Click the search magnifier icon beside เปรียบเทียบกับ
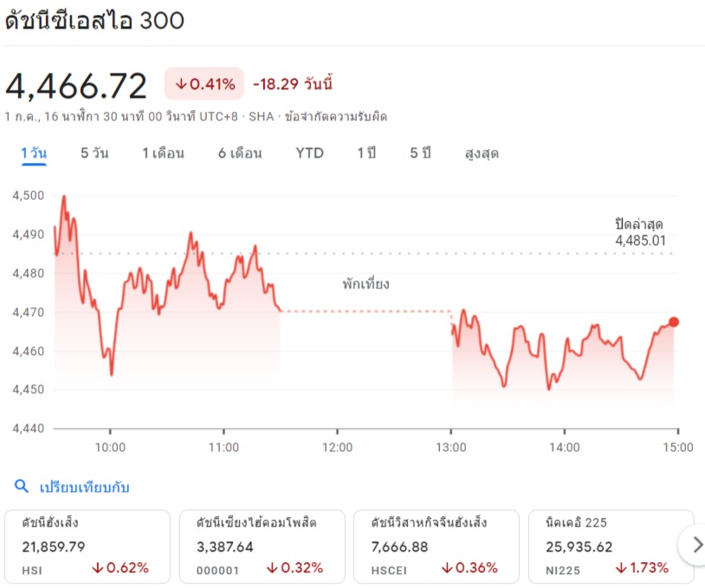The width and height of the screenshot is (705, 588). pos(21,486)
